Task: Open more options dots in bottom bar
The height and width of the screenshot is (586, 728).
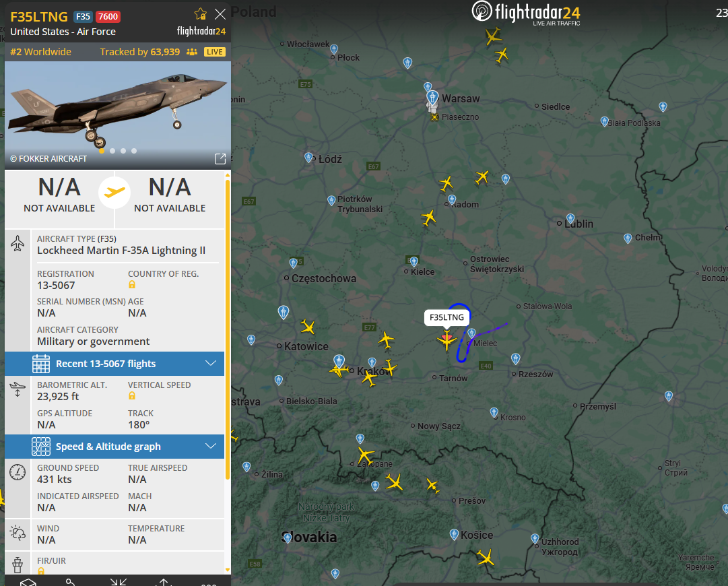Action: (209, 584)
